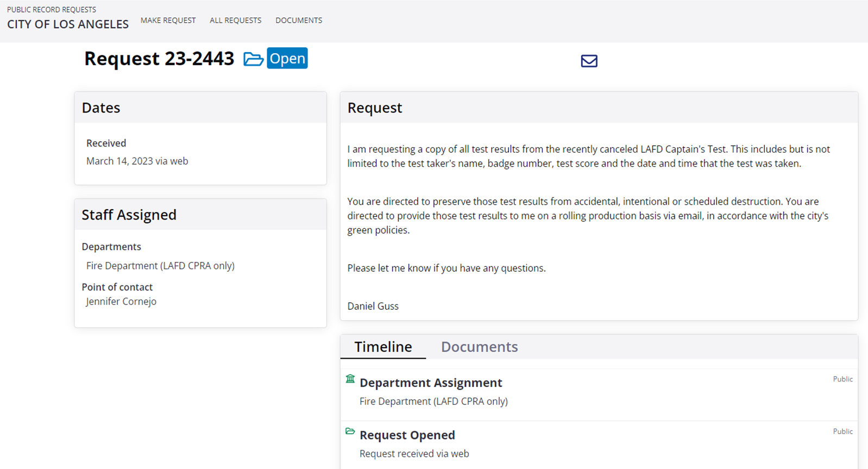The height and width of the screenshot is (469, 868).
Task: Open DOCUMENTS in the top navigation
Action: (x=299, y=20)
